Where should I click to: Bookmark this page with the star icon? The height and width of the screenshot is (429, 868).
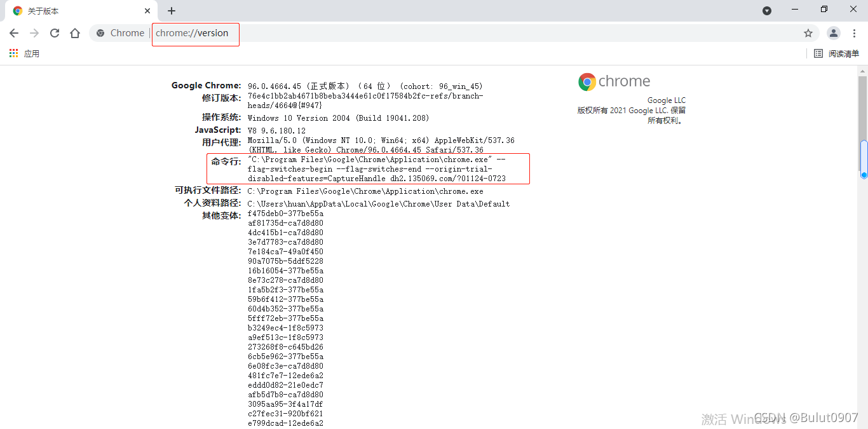coord(808,32)
